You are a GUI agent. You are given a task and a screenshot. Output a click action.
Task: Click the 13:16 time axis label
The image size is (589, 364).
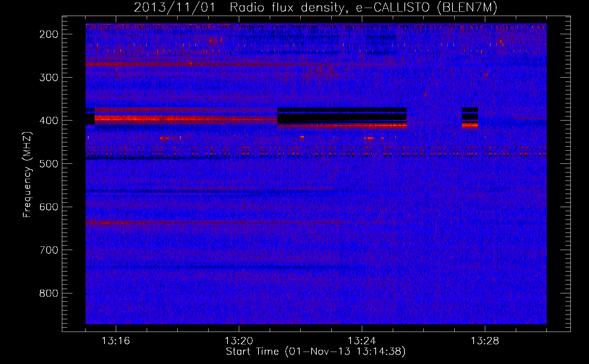click(x=116, y=341)
